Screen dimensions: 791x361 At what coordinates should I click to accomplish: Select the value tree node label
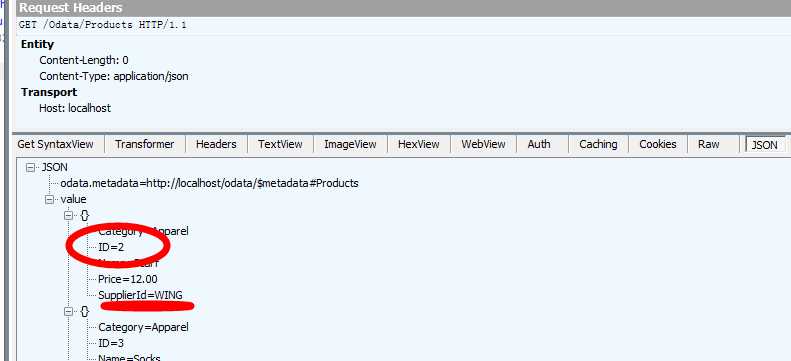pos(73,200)
